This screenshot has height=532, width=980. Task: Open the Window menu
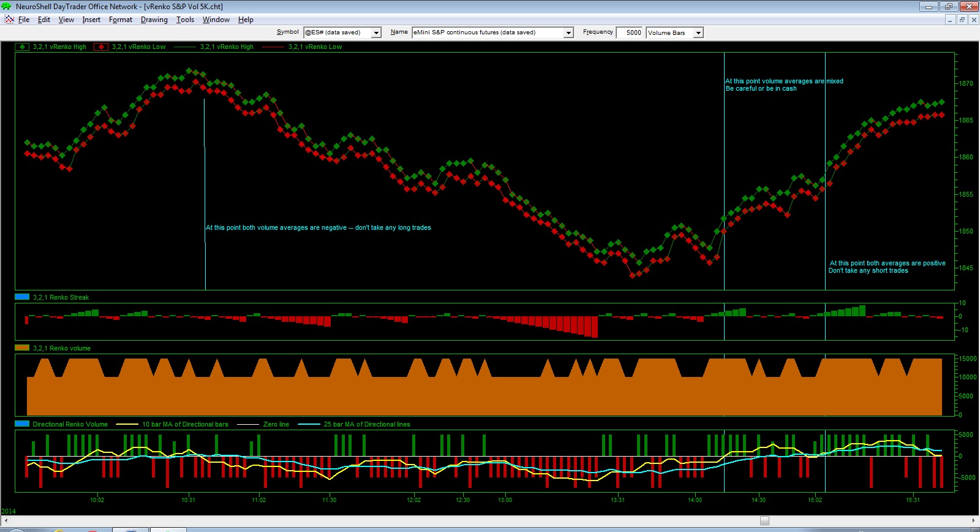pyautogui.click(x=216, y=20)
